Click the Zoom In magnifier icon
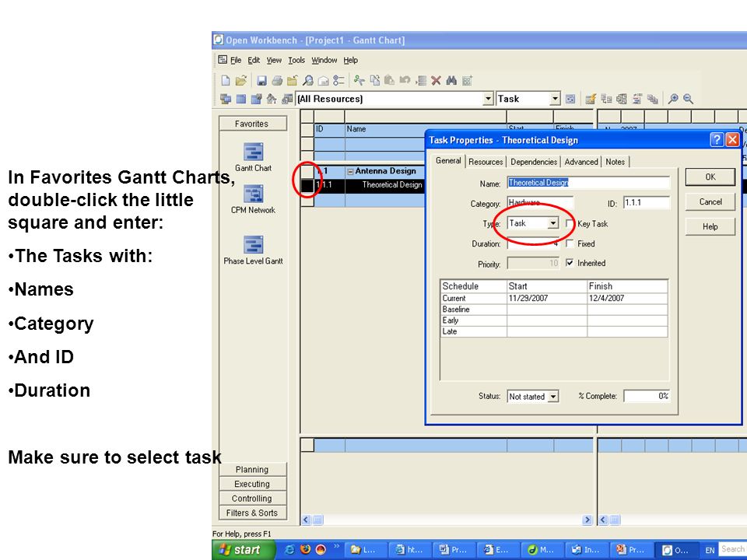Image resolution: width=747 pixels, height=560 pixels. tap(672, 99)
